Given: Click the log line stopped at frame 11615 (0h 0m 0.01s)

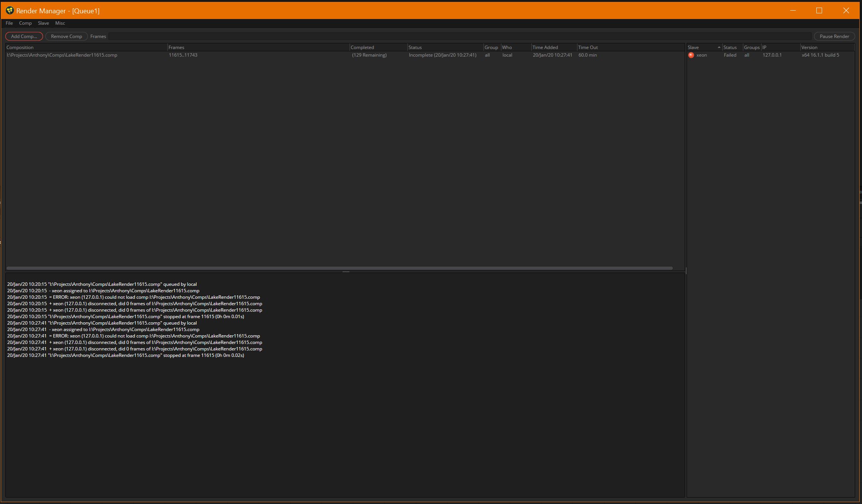Looking at the screenshot, I should 126,317.
